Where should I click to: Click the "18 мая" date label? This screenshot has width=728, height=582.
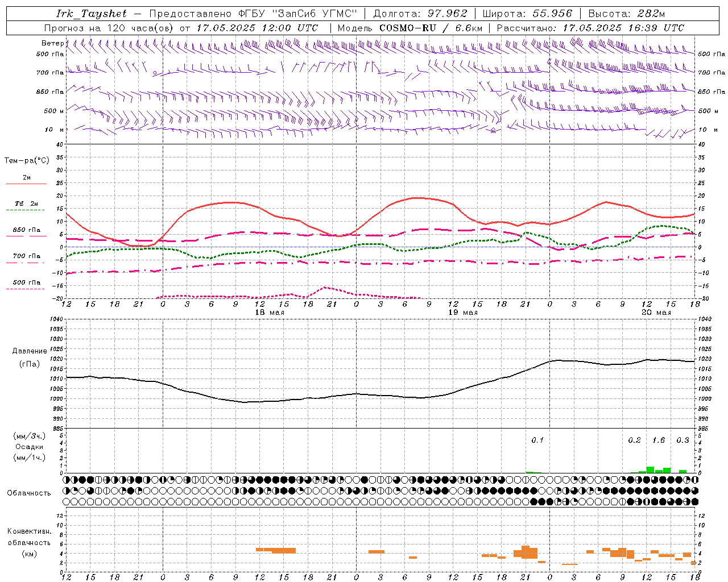coord(270,313)
